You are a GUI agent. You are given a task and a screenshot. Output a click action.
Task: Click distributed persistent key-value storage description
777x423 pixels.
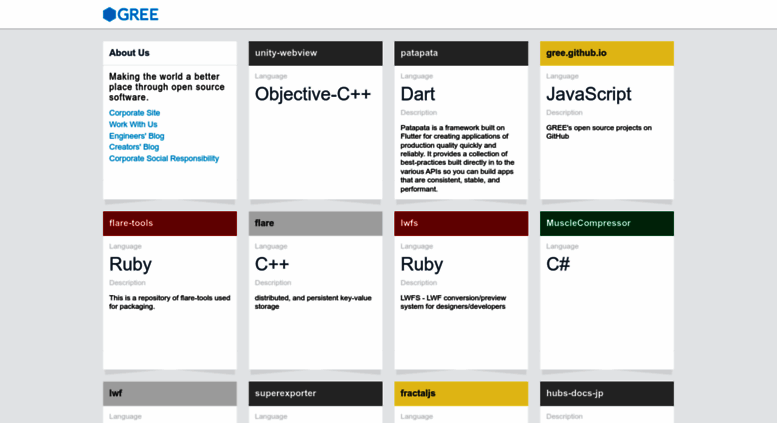pos(313,302)
